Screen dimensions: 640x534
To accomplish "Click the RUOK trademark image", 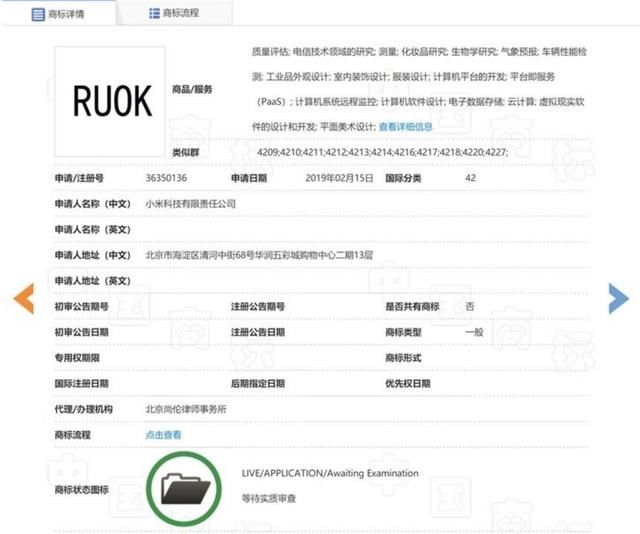I will [x=110, y=101].
